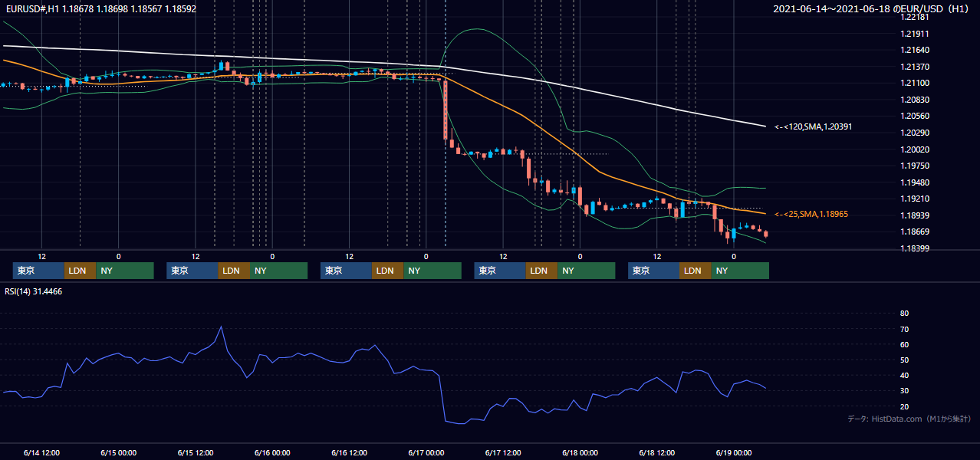The height and width of the screenshot is (460, 980).
Task: Click price axis value 1.20830
Action: pos(915,100)
